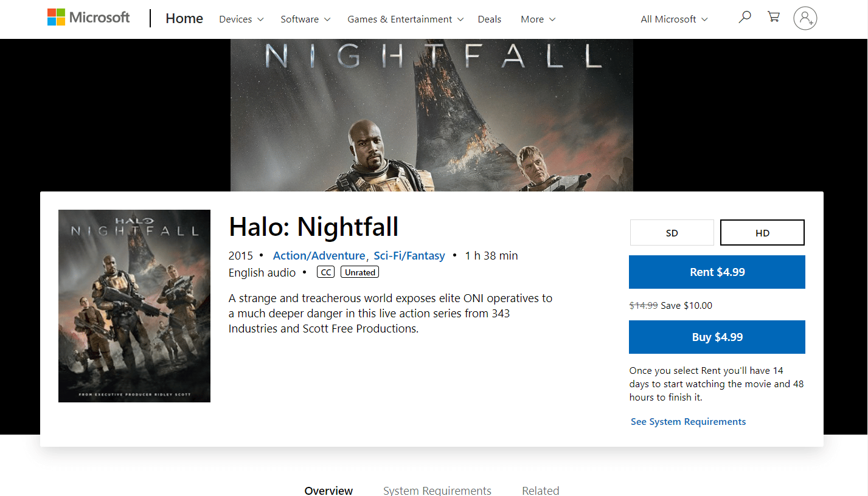Select the SD video quality option
This screenshot has height=496, width=868.
672,232
